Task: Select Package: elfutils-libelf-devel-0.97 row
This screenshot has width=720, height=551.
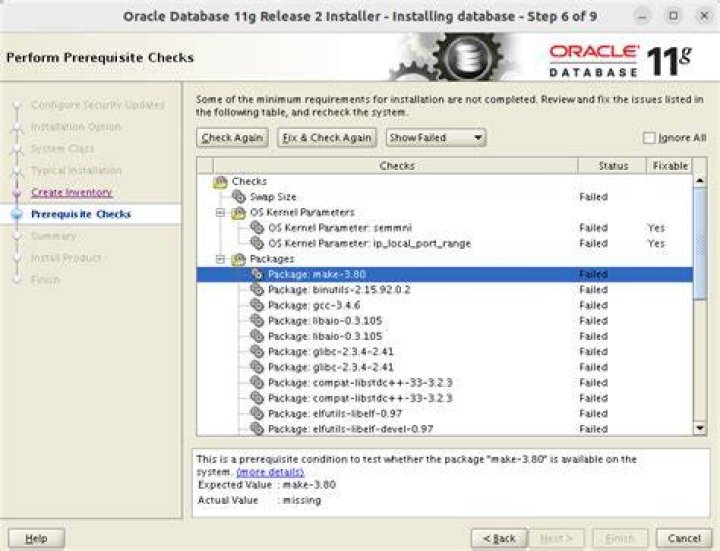Action: pos(444,429)
